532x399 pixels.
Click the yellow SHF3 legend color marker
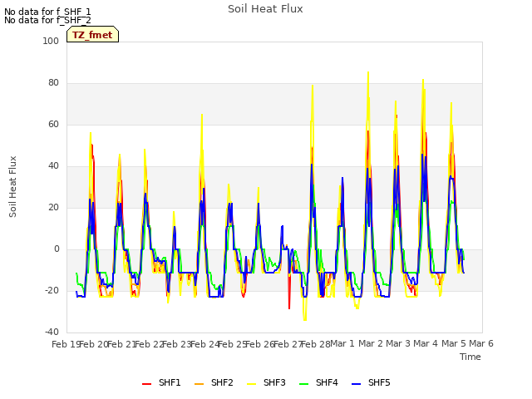[x=251, y=384]
